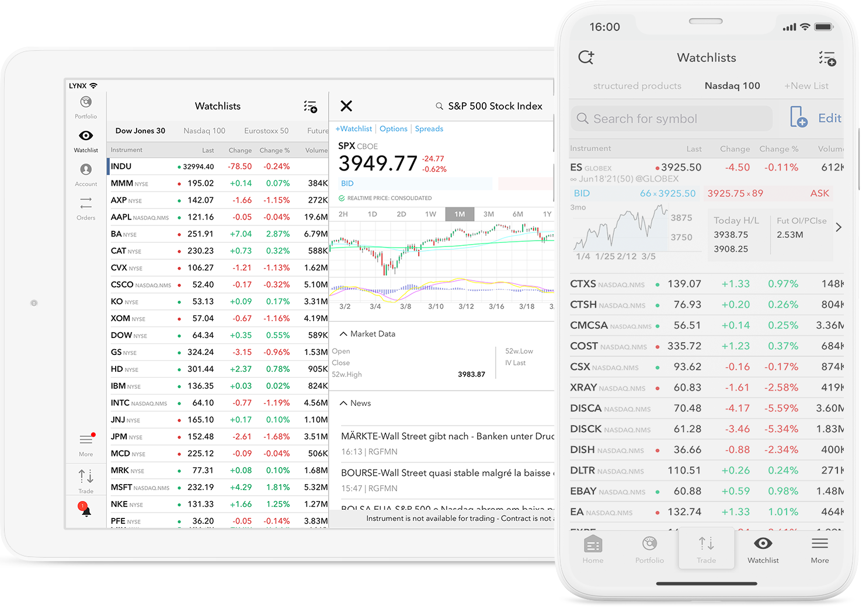Image resolution: width=866 pixels, height=616 pixels.
Task: Click refresh icon on phone Watchlists
Action: coord(586,57)
